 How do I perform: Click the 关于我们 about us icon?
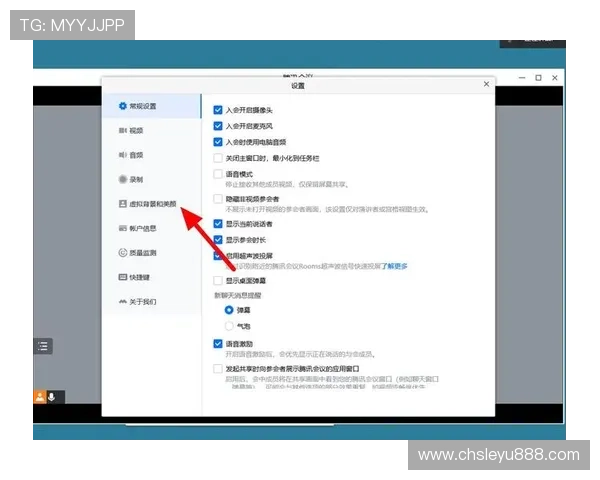click(122, 302)
